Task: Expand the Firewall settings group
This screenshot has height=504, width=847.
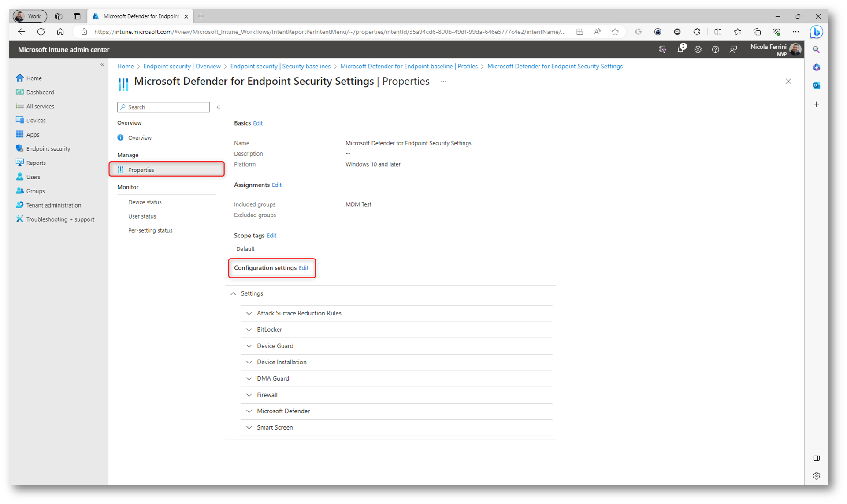Action: [249, 395]
